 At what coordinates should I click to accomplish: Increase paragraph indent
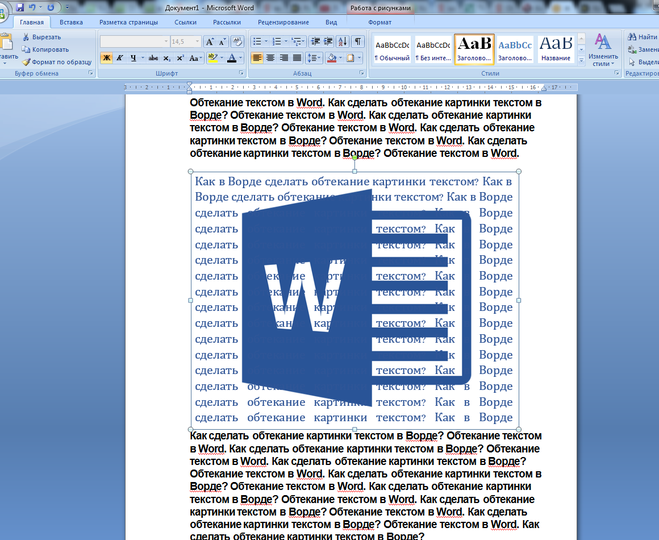(x=328, y=41)
